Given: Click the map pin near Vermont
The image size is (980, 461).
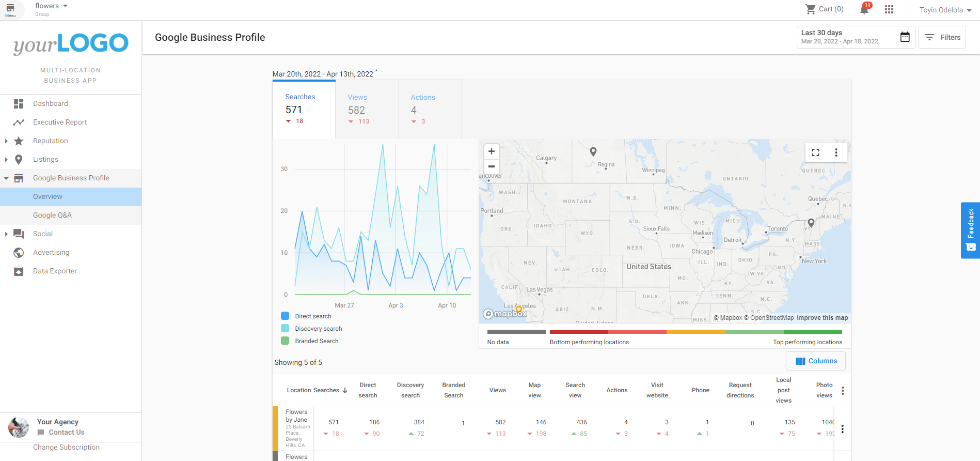Looking at the screenshot, I should [811, 223].
